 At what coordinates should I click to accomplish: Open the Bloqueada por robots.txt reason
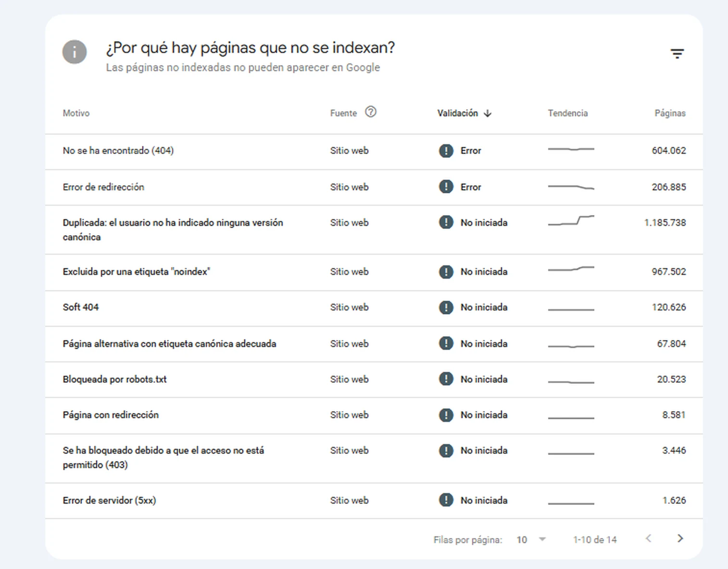pyautogui.click(x=114, y=380)
